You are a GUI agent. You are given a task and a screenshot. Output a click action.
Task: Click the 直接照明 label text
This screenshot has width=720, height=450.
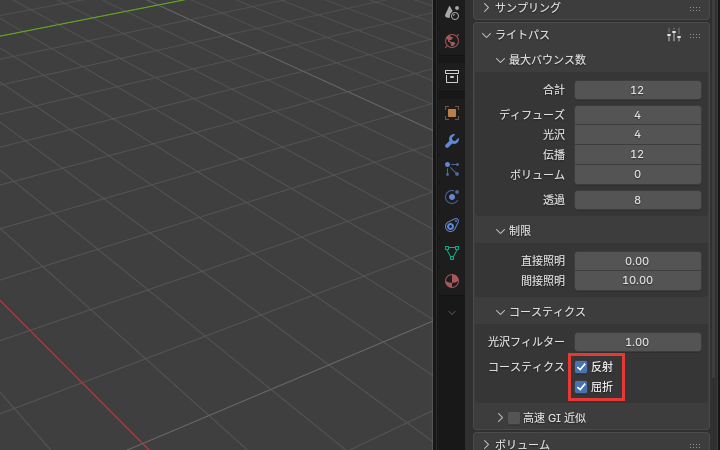point(543,261)
